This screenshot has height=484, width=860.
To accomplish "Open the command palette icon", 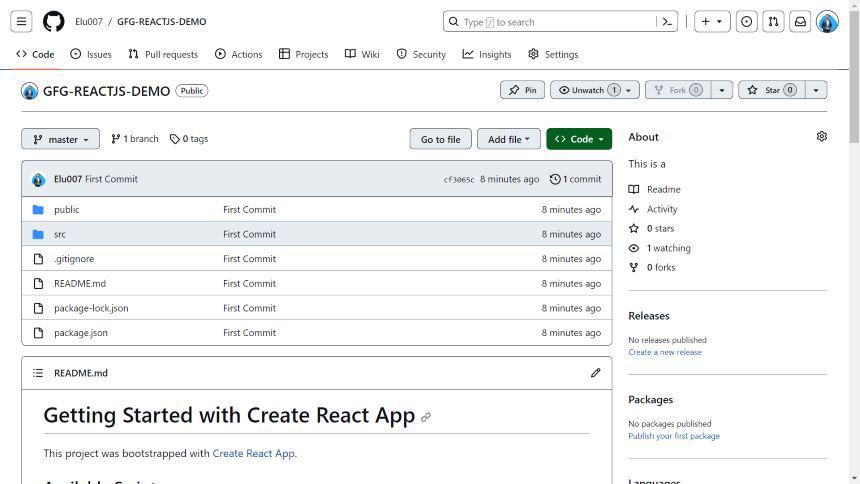I will (x=667, y=21).
